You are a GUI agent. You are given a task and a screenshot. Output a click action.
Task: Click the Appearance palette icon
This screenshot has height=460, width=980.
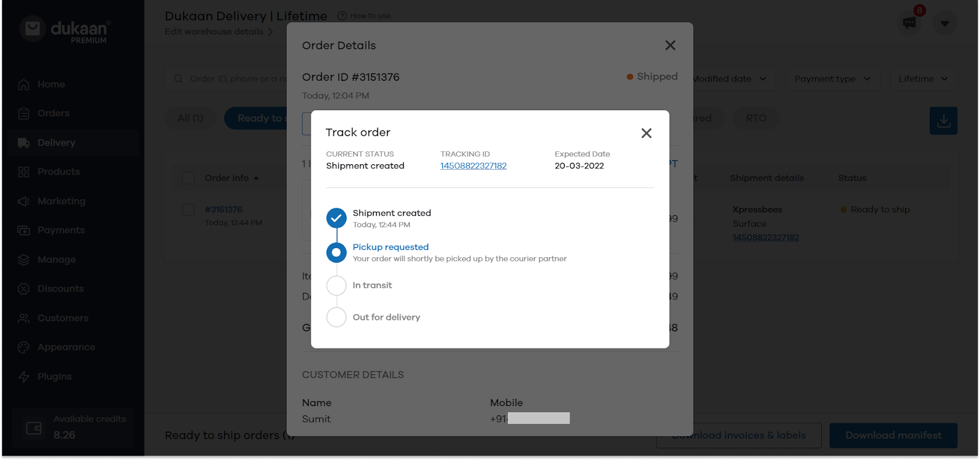click(x=24, y=347)
